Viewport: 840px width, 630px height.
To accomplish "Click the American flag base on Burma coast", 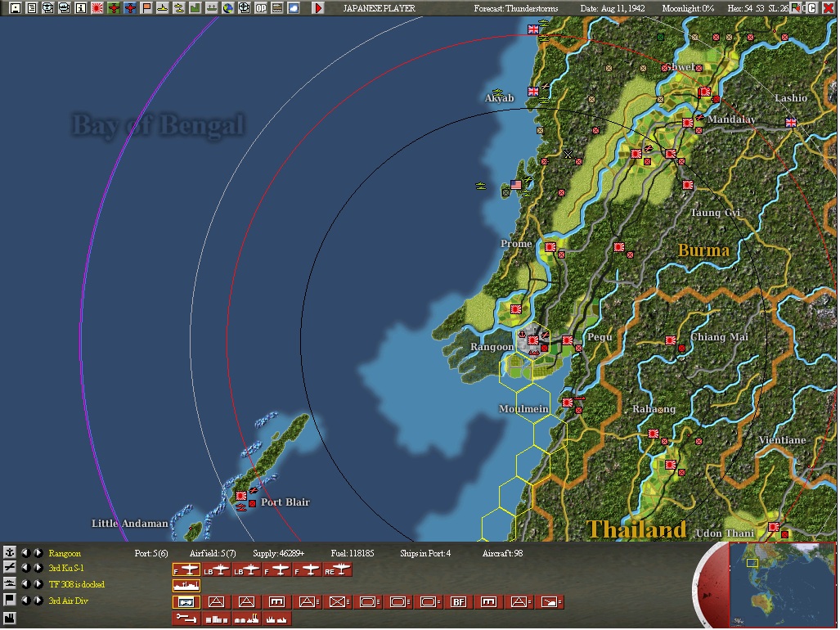I will coord(516,185).
